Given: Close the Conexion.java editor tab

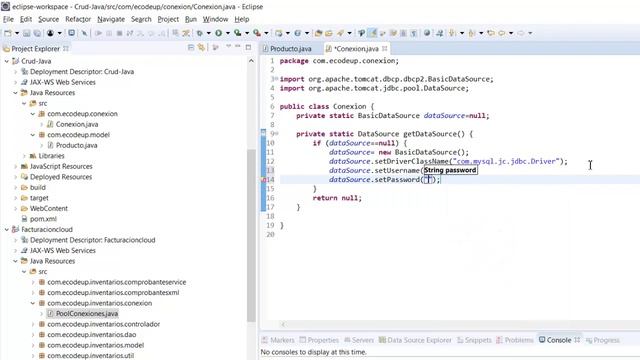Looking at the screenshot, I should 384,49.
